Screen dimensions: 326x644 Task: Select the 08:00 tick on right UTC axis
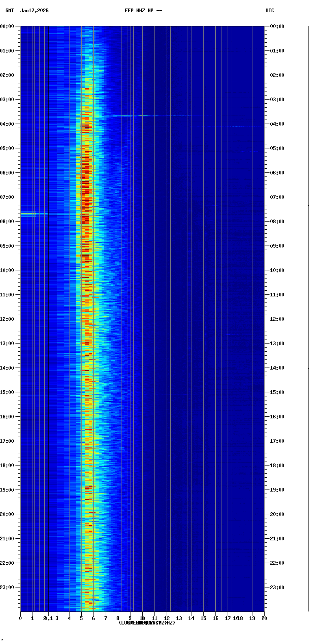click(x=277, y=221)
